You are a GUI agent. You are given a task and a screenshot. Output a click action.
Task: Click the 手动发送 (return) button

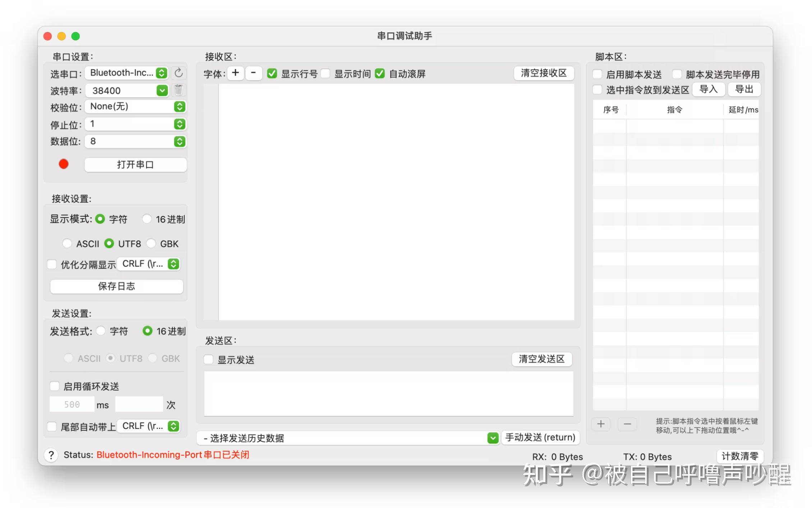pos(540,438)
